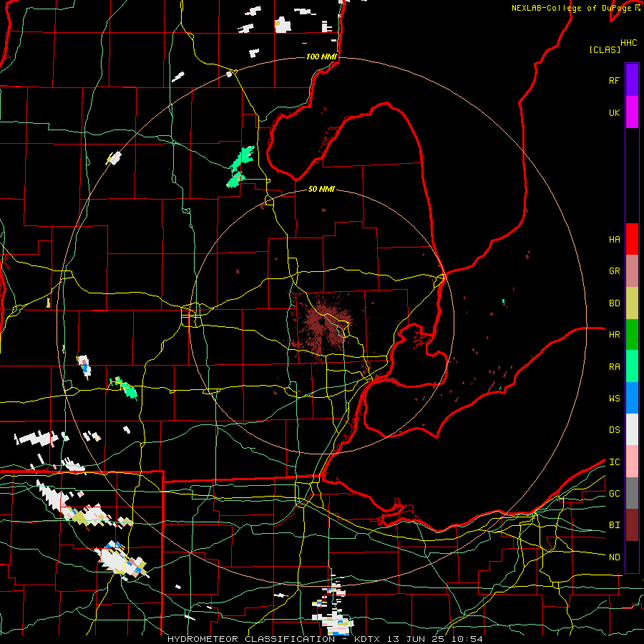Viewport: 644px width, 644px height.
Task: Click the 100 NMI range ring label
Action: 321,57
